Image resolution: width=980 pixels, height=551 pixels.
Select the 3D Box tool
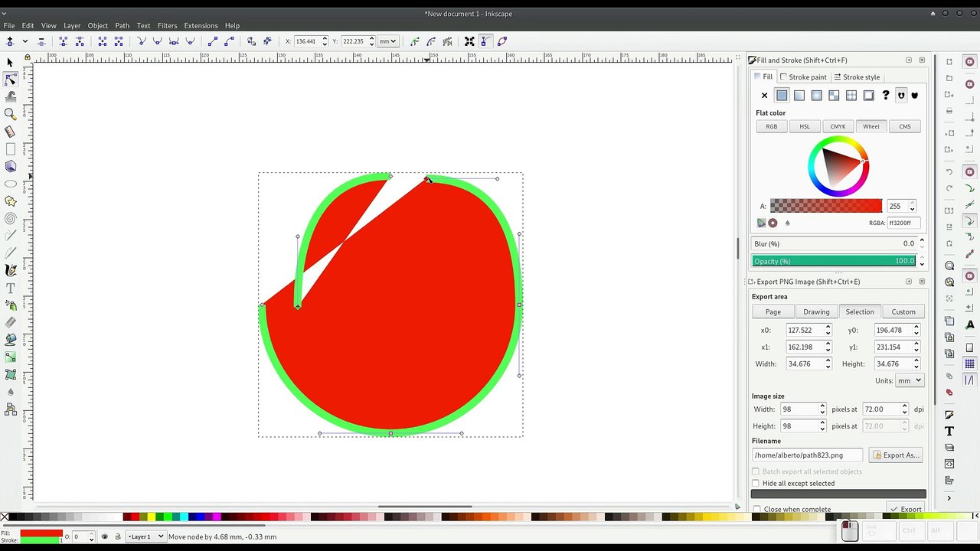10,166
